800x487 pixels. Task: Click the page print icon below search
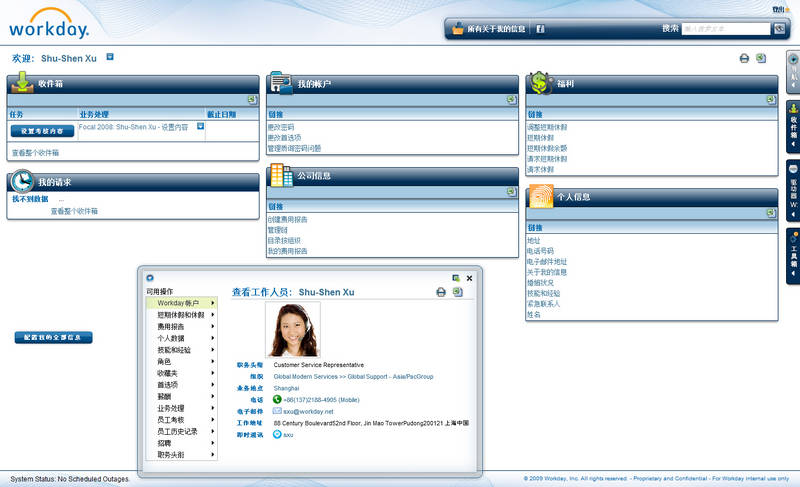coord(744,58)
